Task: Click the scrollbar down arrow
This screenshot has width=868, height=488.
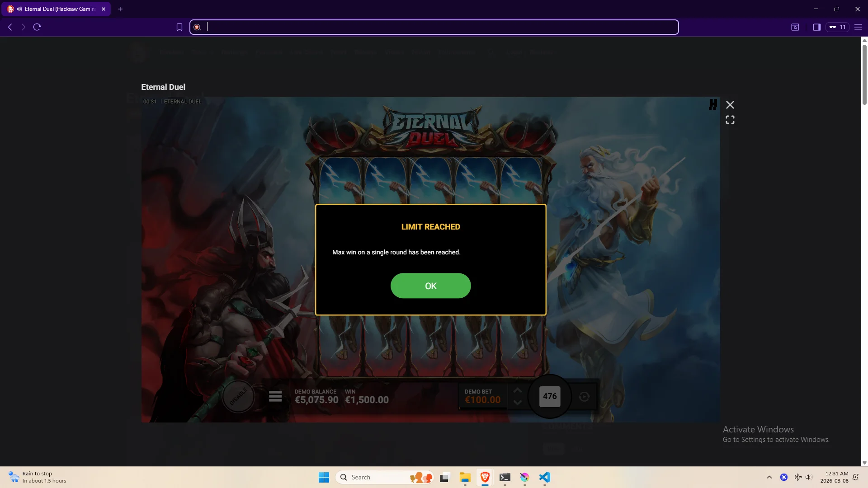Action: click(864, 463)
